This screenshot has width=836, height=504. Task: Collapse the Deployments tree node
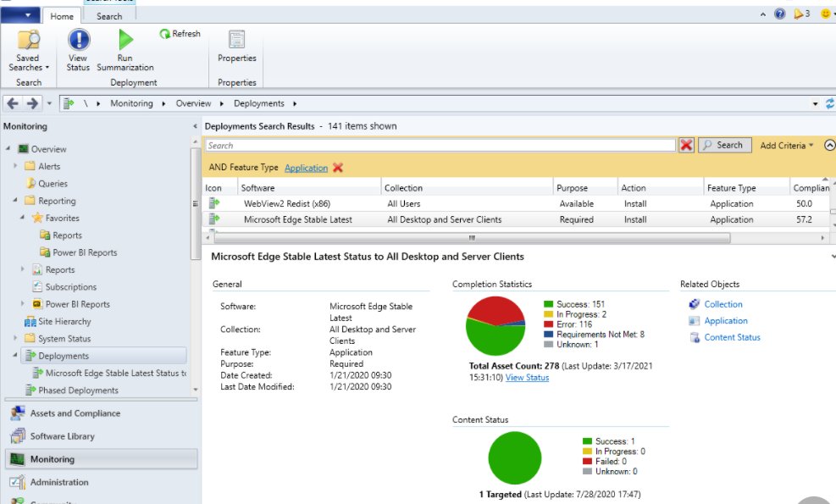tap(15, 355)
